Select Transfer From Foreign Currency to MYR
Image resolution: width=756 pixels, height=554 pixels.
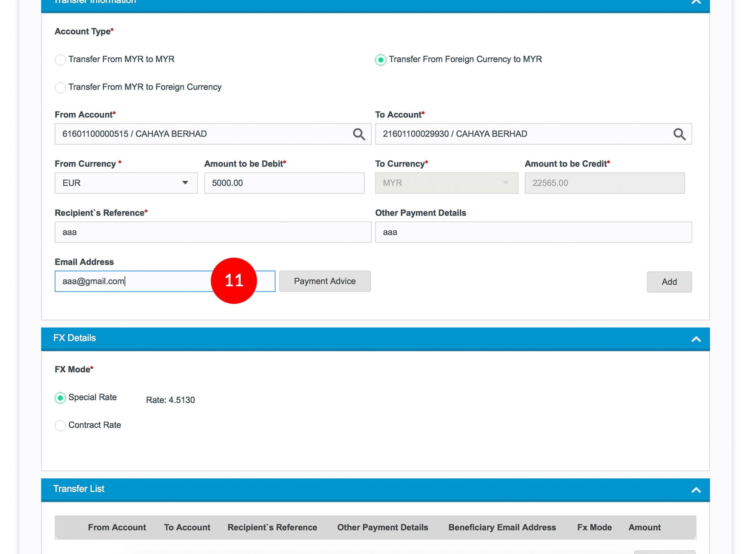pyautogui.click(x=381, y=60)
